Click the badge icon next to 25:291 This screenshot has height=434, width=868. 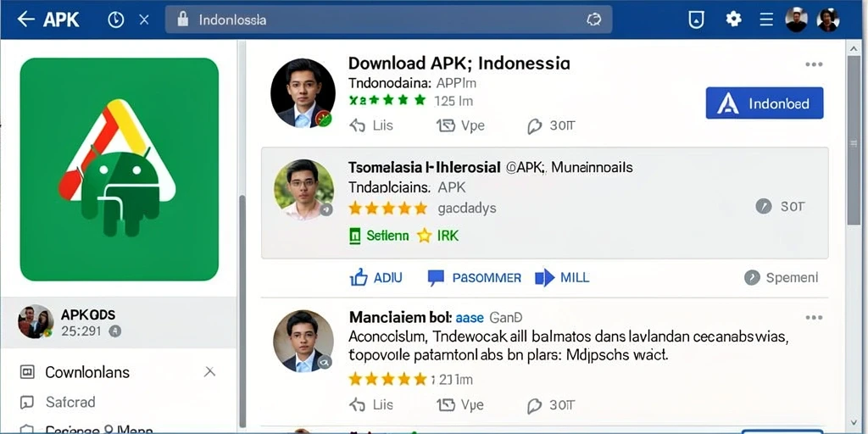pos(115,331)
